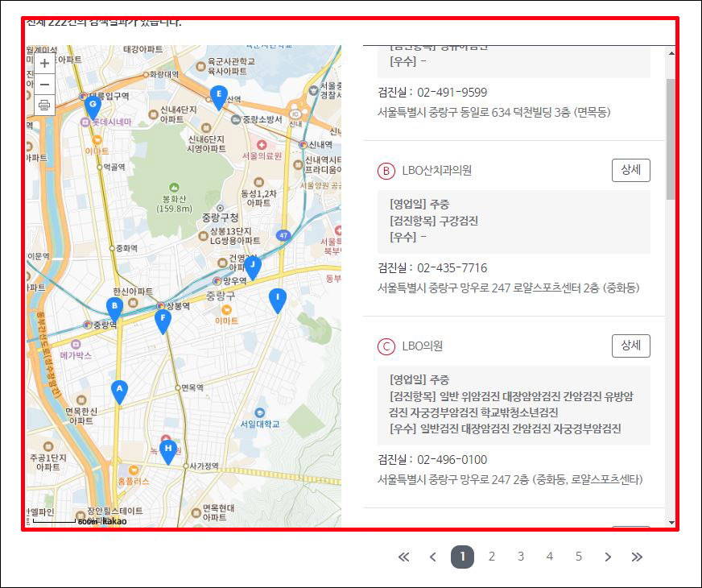The width and height of the screenshot is (702, 588).
Task: Click the results list scrollbar thumb
Action: pyautogui.click(x=671, y=139)
